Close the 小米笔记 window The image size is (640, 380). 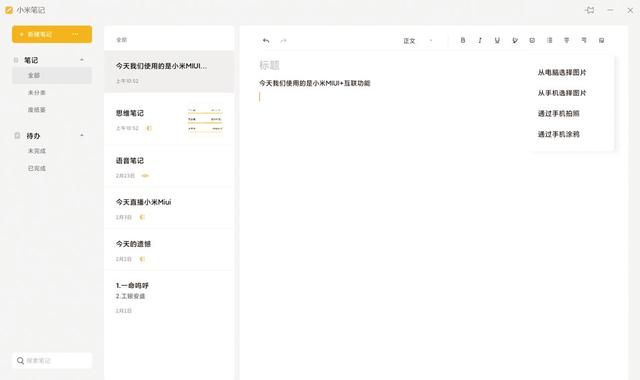pos(630,10)
